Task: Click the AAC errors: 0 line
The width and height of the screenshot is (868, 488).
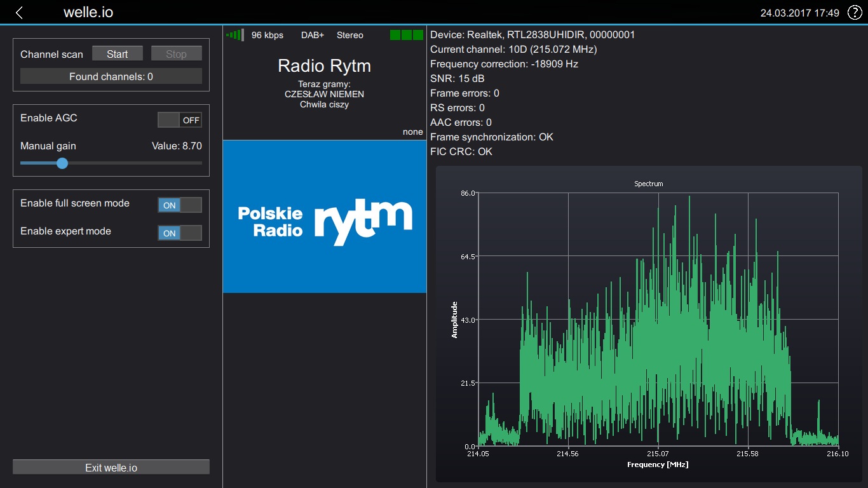Action: click(x=461, y=122)
